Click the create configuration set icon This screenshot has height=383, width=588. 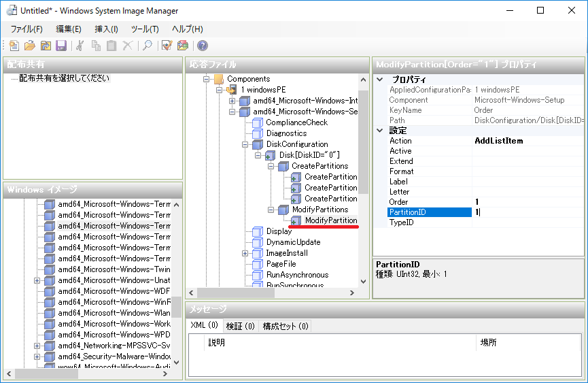click(x=183, y=46)
